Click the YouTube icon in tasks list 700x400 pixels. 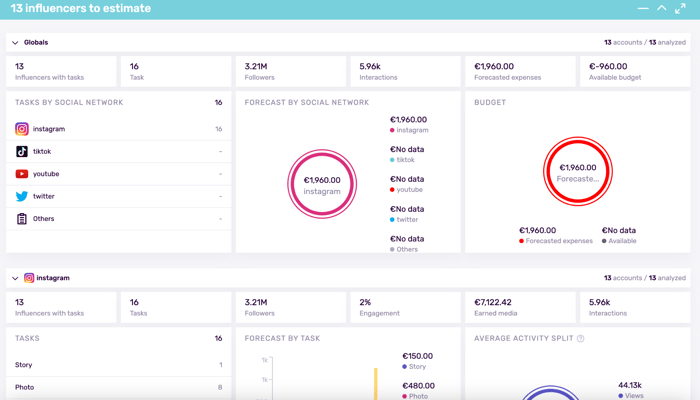pyautogui.click(x=22, y=174)
